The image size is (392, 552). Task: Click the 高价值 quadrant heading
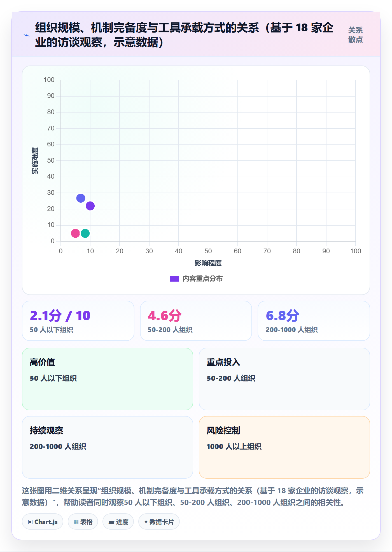[x=42, y=362]
